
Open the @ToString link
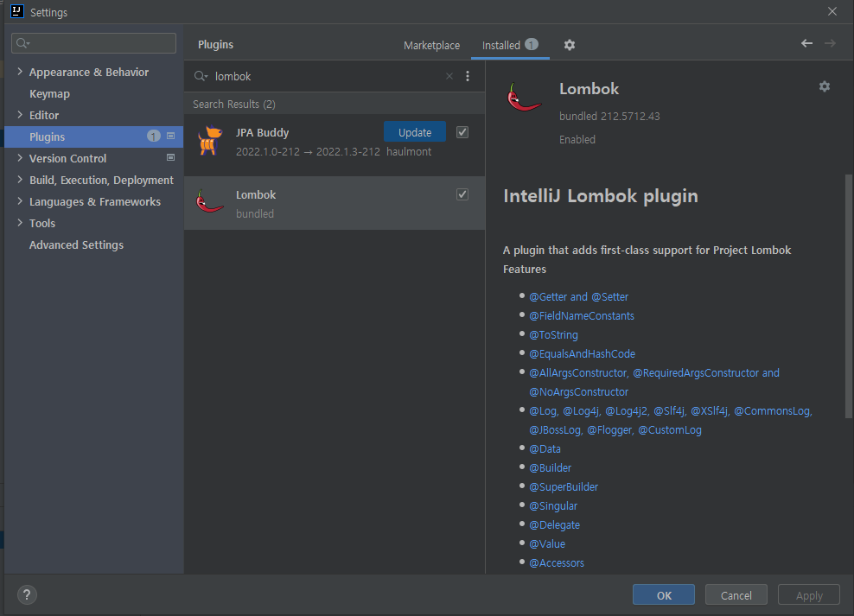point(553,335)
